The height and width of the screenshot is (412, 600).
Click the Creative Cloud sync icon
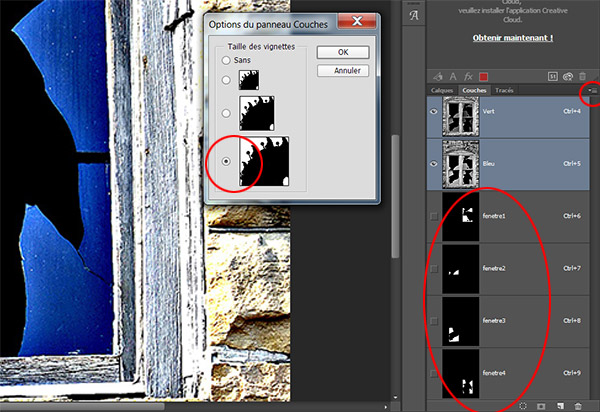click(568, 75)
